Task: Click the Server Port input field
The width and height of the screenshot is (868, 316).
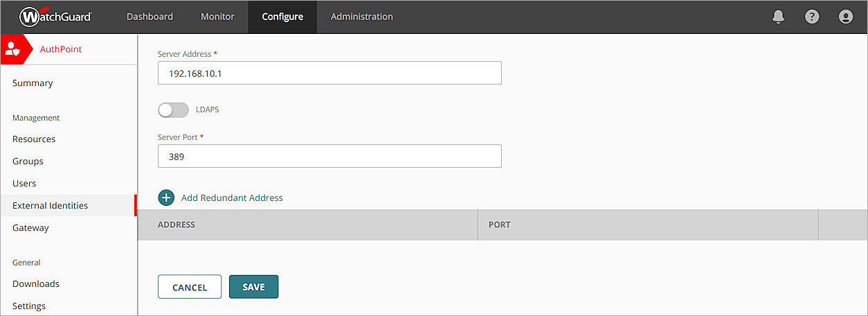Action: tap(329, 156)
